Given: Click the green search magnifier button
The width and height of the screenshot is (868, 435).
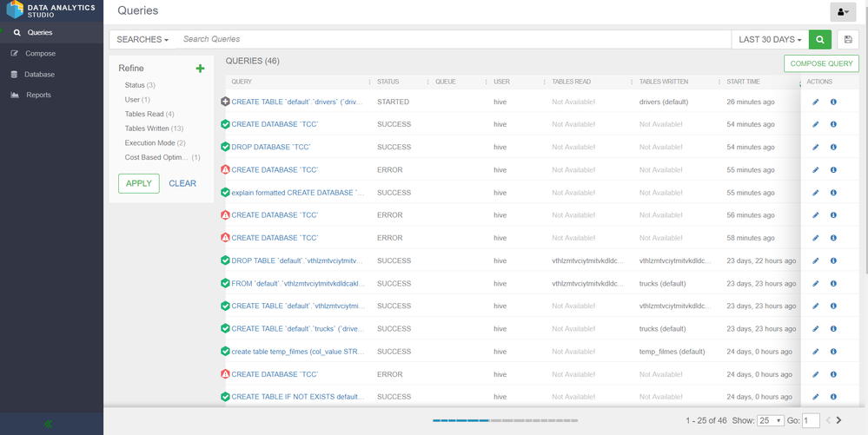Looking at the screenshot, I should click(819, 40).
